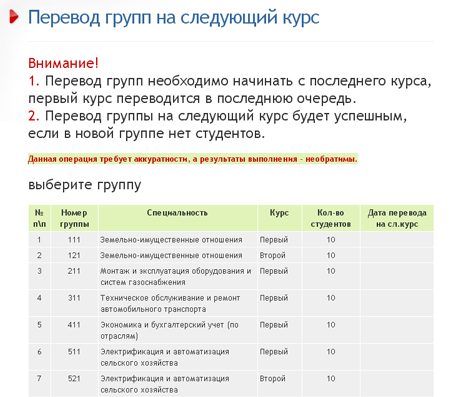The height and width of the screenshot is (397, 460).
Task: Click course "Первый" in group 511 row
Action: (x=274, y=352)
